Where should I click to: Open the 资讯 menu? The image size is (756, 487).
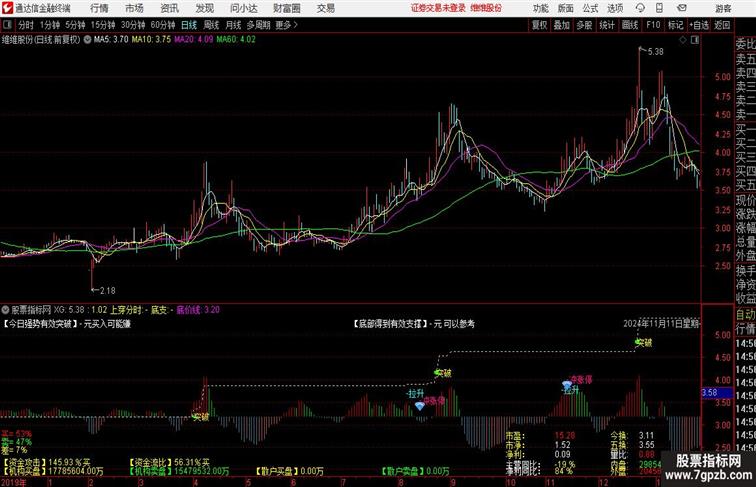(x=169, y=8)
